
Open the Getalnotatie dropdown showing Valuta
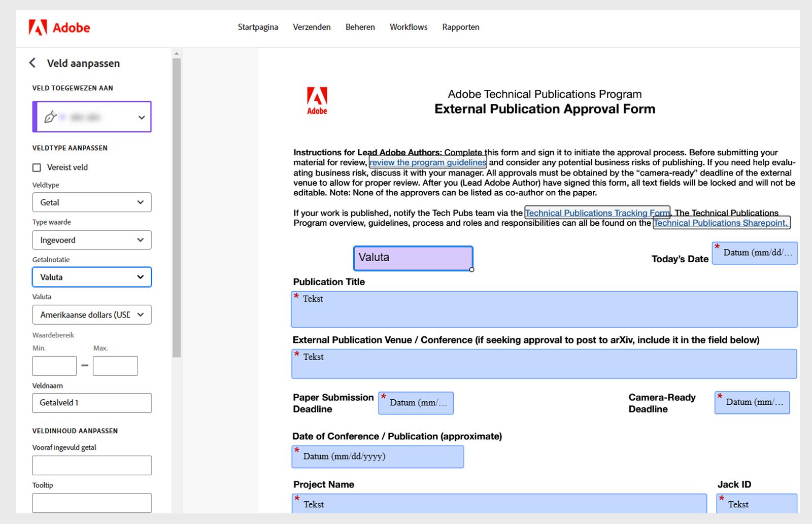pyautogui.click(x=92, y=277)
